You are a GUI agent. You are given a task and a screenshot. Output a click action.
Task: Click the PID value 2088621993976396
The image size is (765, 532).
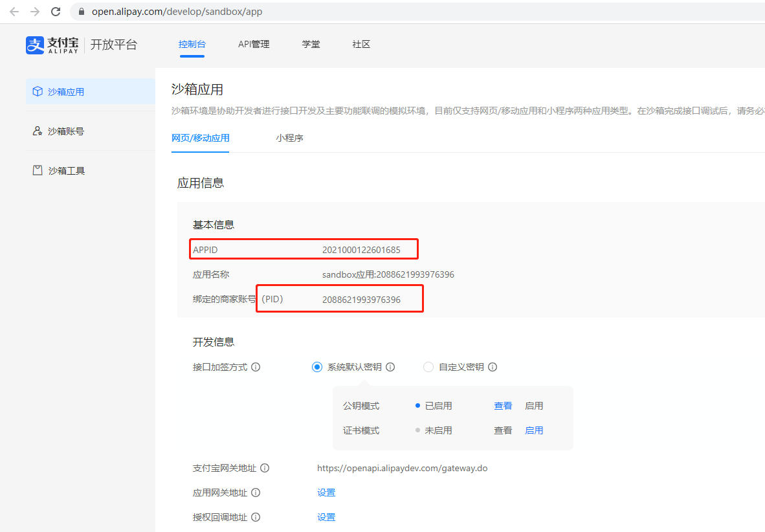(x=362, y=300)
